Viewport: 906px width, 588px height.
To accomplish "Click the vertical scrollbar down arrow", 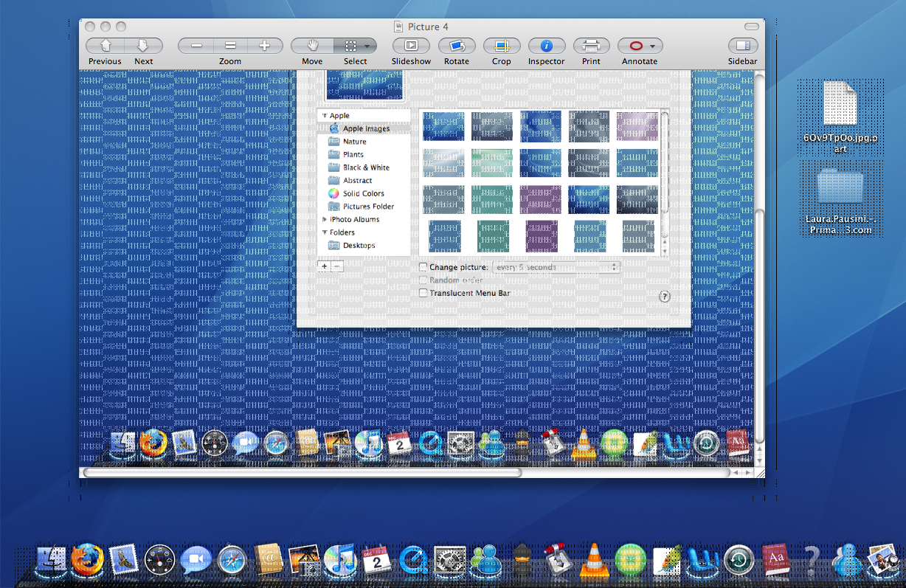I will (x=759, y=461).
